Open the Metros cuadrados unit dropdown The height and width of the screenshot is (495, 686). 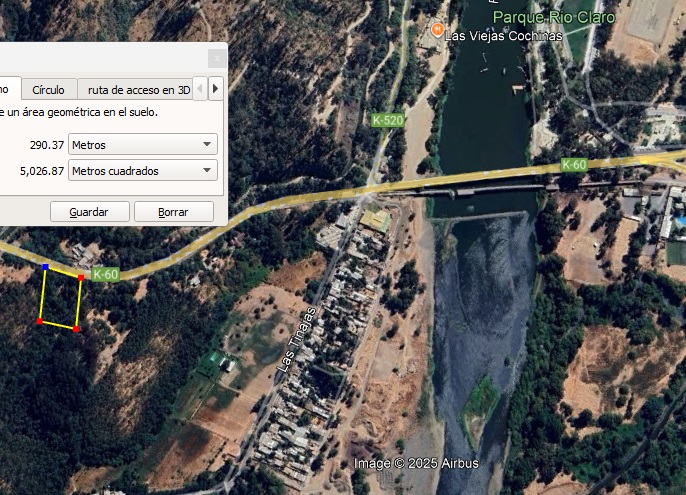point(143,171)
